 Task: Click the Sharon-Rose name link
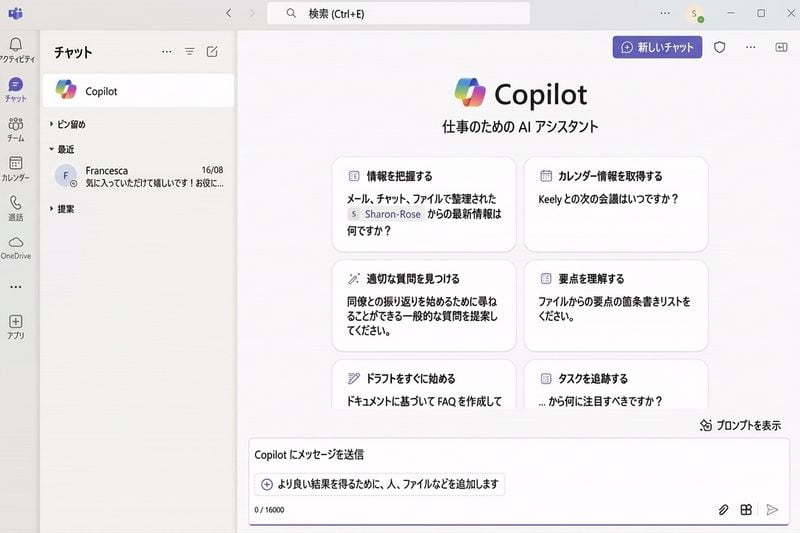(392, 214)
